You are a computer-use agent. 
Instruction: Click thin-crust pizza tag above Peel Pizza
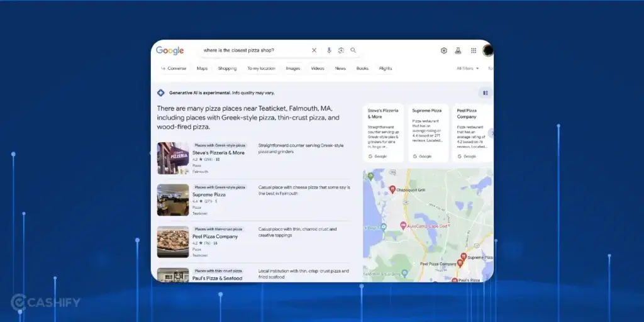pyautogui.click(x=218, y=229)
